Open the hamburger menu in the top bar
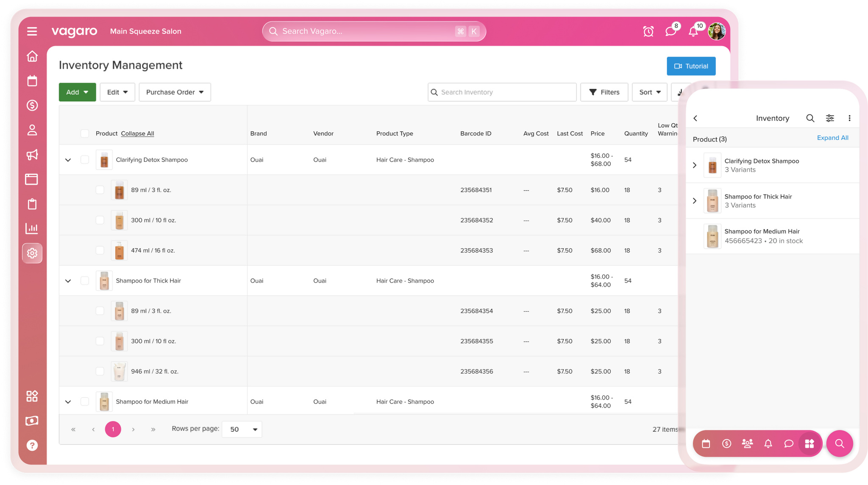The image size is (868, 485). coord(32,31)
